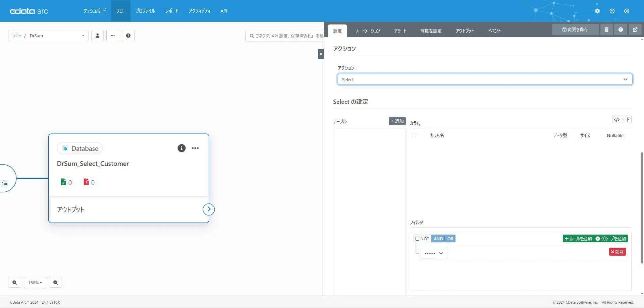
Task: Switch to the オートメーション tab
Action: pyautogui.click(x=368, y=31)
